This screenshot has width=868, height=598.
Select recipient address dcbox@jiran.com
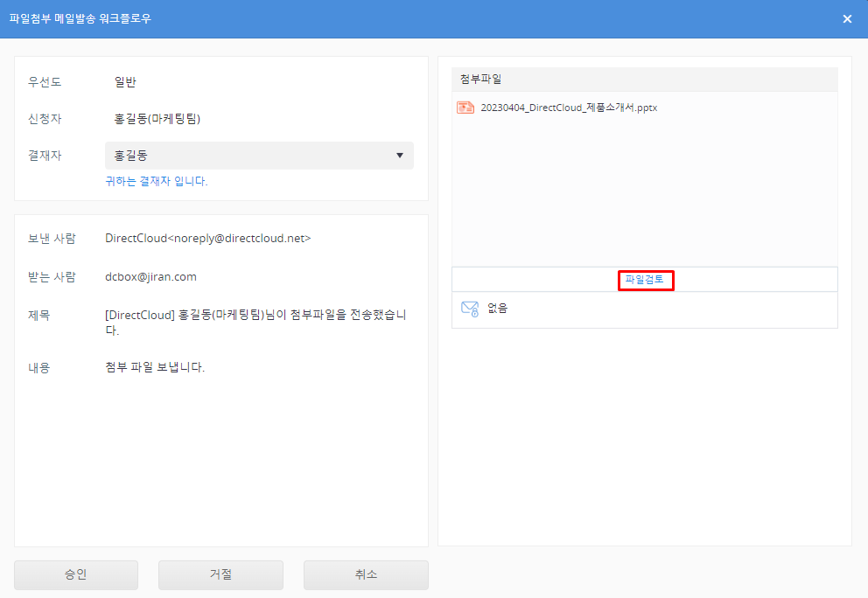tap(150, 276)
